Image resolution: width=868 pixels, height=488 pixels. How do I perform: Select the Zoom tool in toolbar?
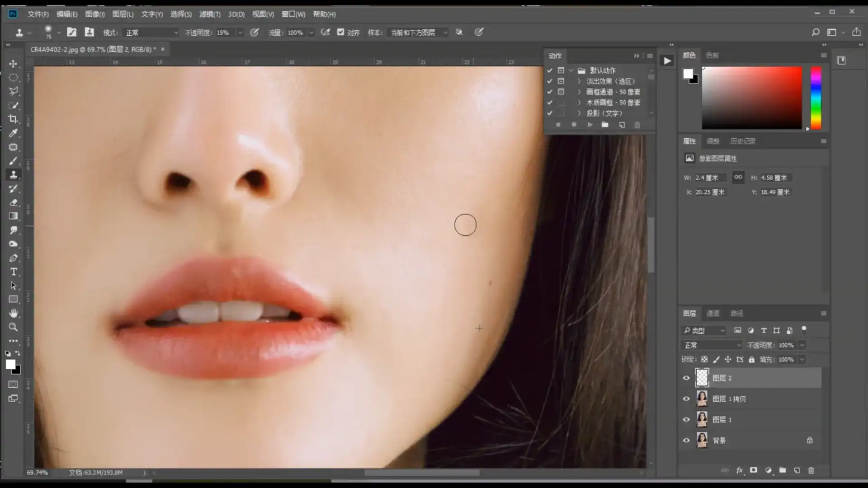13,327
